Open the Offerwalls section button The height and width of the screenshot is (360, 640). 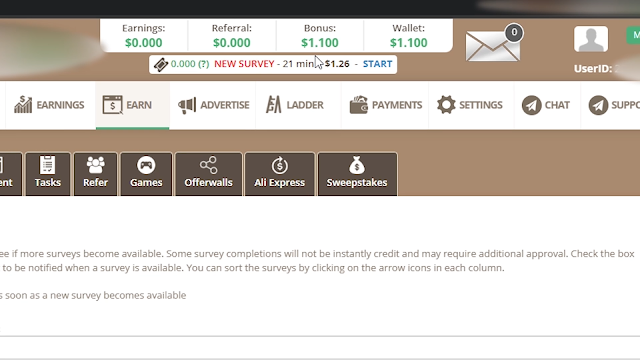(209, 174)
